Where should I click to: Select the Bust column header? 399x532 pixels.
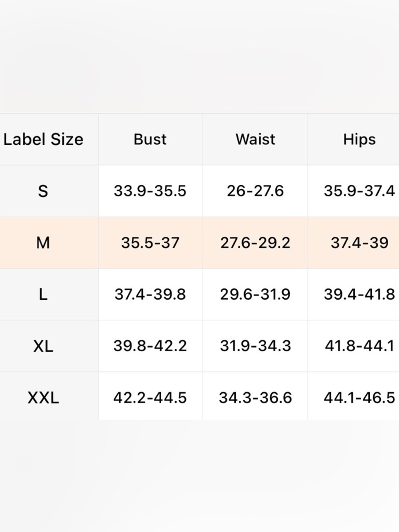[150, 139]
